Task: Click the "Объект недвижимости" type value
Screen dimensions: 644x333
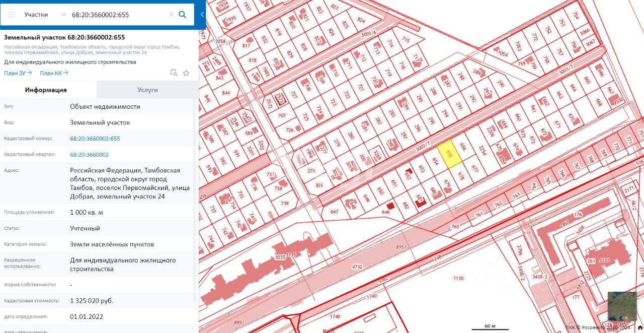Action: click(x=105, y=107)
